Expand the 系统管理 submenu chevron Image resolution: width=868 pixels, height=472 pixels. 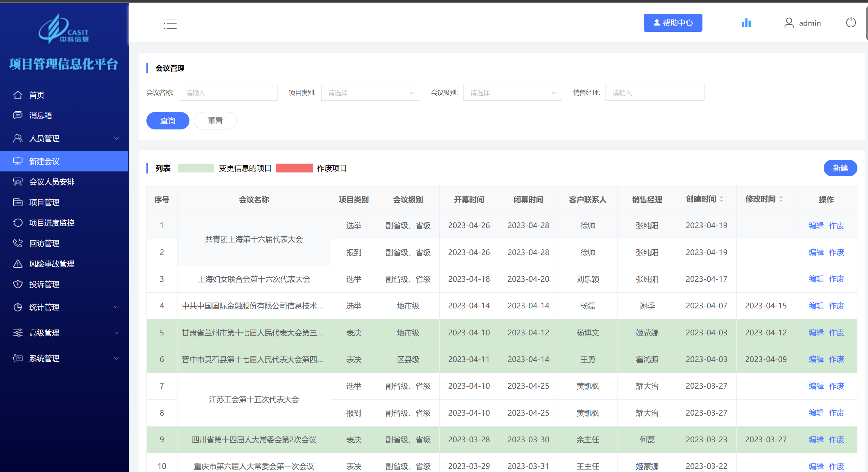[x=116, y=358]
